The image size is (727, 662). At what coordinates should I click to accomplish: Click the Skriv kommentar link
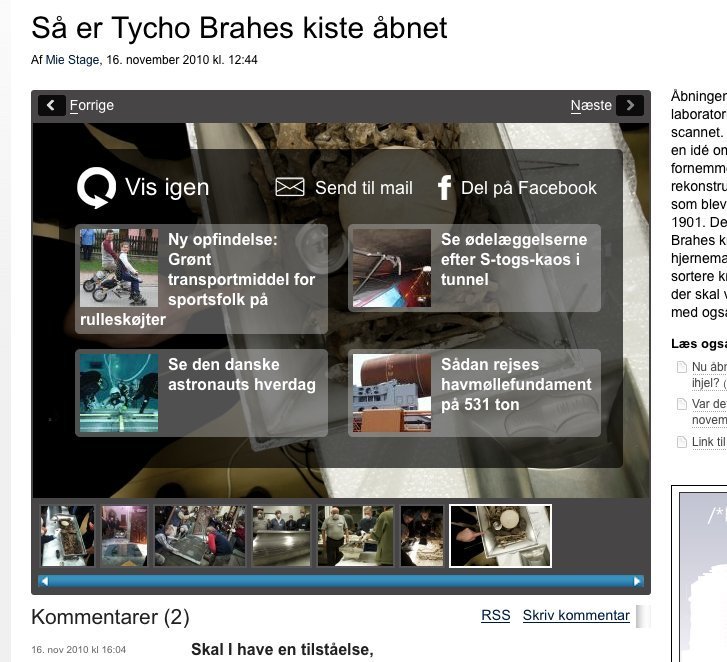[x=576, y=616]
